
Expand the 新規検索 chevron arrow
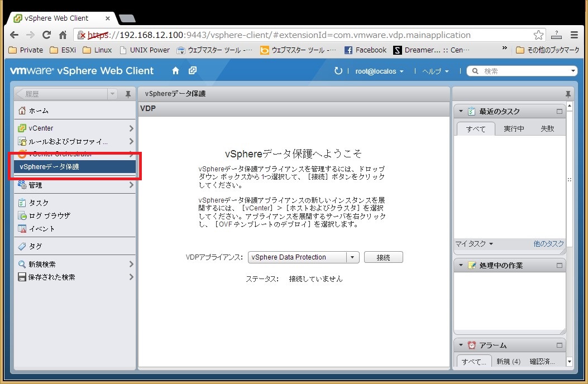click(x=131, y=265)
